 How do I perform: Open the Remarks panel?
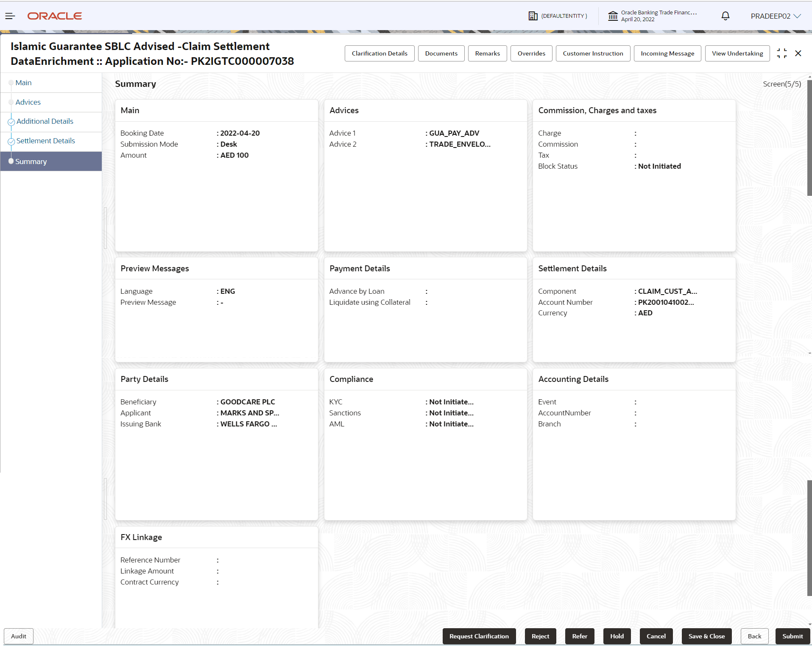point(487,53)
